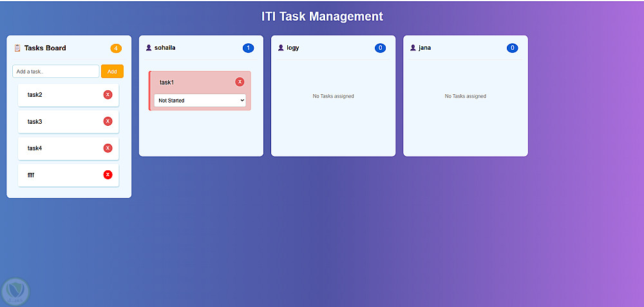Click the jana column name
This screenshot has width=644, height=307.
pos(424,48)
